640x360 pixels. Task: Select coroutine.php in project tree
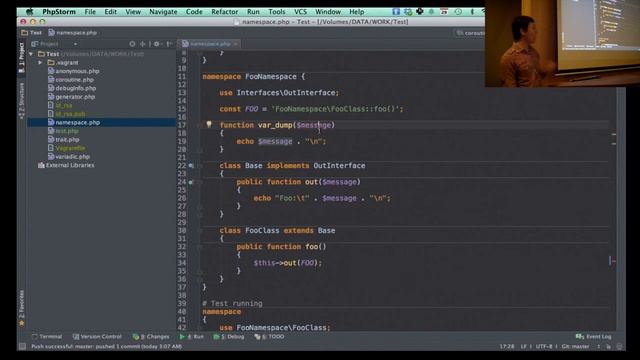71,80
